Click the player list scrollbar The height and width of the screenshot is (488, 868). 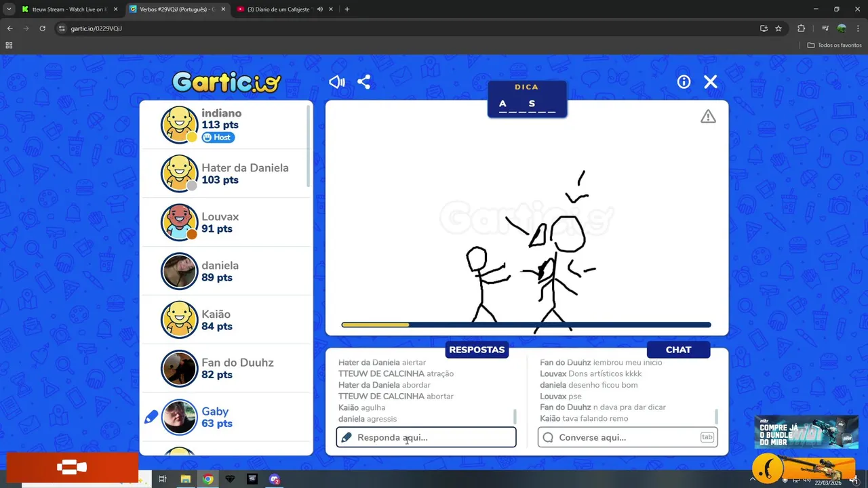coord(309,146)
